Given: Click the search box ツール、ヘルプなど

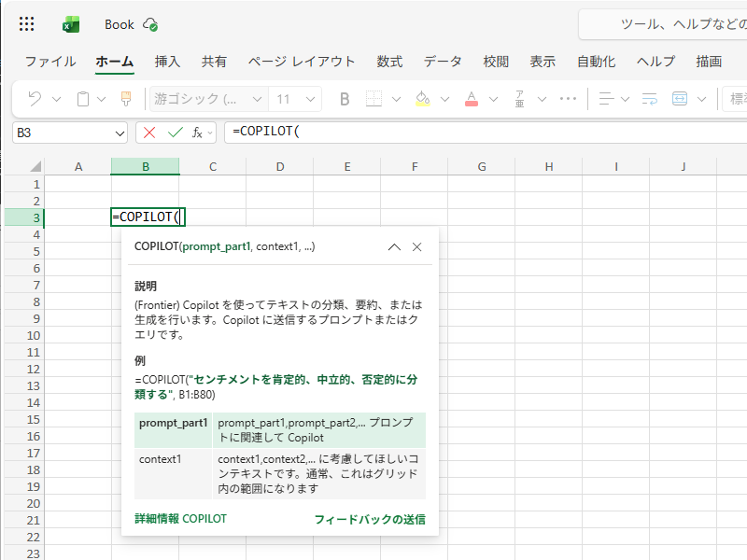Looking at the screenshot, I should [663, 24].
